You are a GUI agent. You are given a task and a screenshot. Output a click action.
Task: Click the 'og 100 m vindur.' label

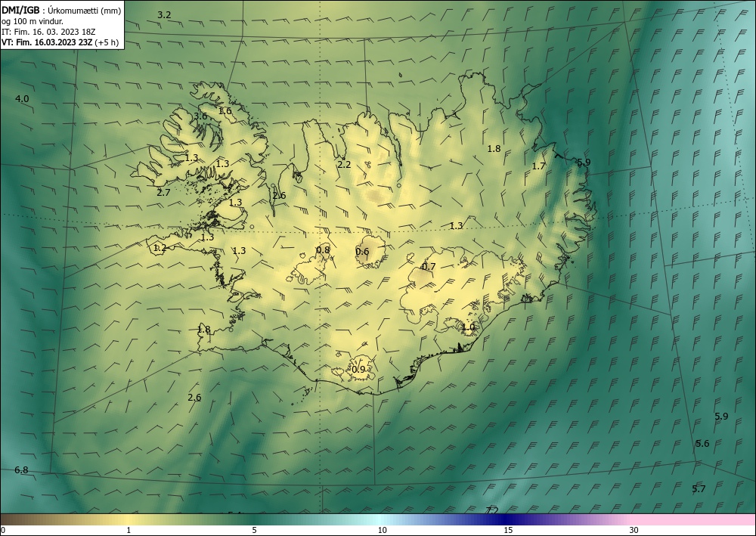[x=33, y=21]
